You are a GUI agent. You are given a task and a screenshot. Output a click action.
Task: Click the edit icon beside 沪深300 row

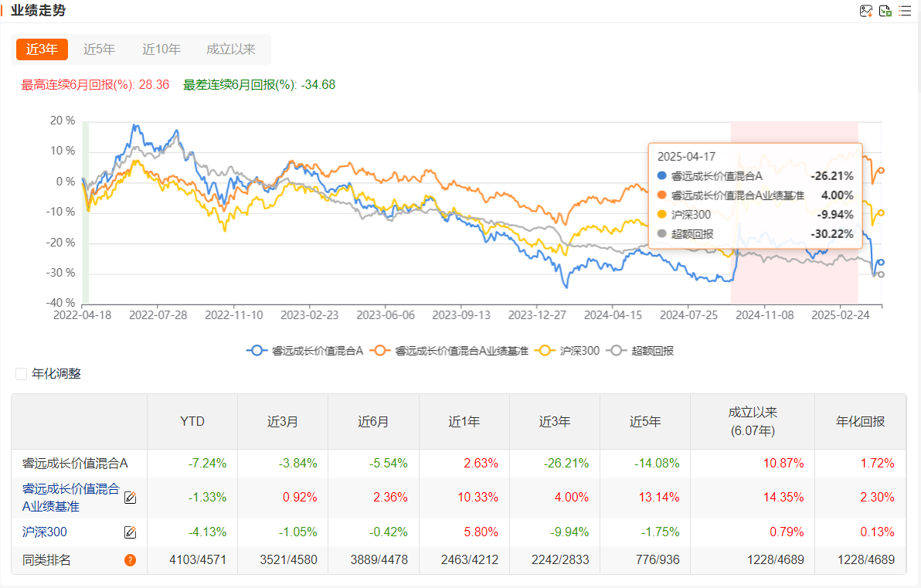tap(131, 532)
